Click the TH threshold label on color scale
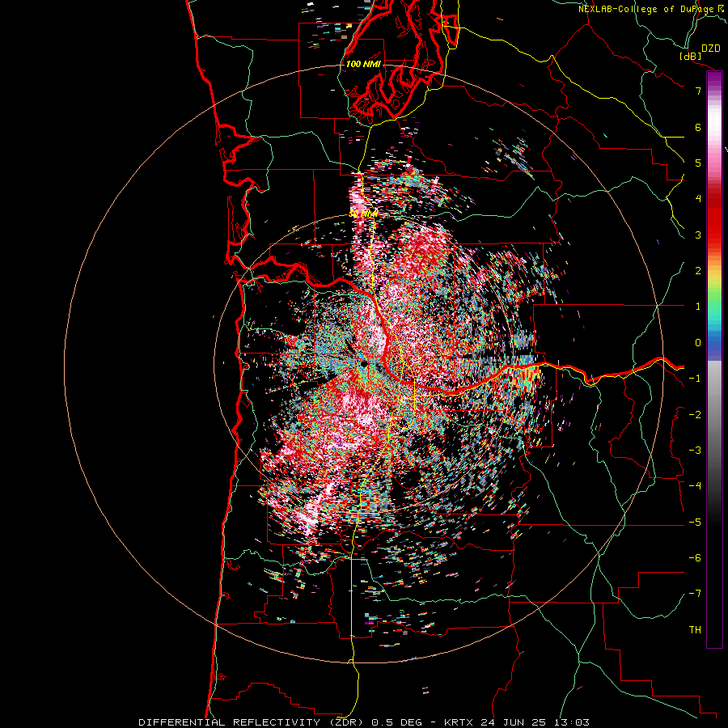Screen dimensions: 728x728 (695, 630)
